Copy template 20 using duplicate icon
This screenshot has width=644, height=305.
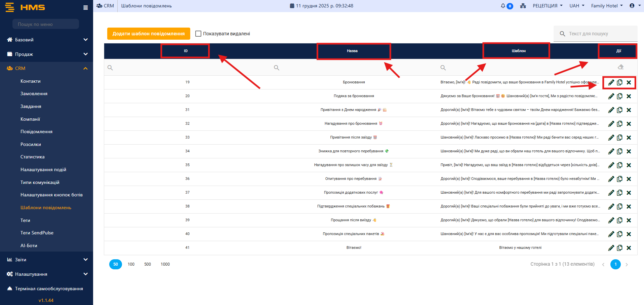[620, 96]
